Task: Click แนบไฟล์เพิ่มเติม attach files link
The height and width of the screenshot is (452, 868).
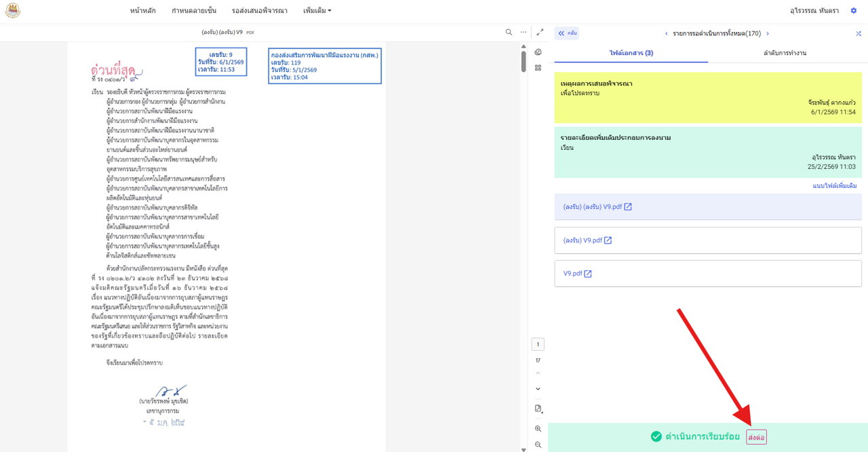Action: [x=834, y=186]
